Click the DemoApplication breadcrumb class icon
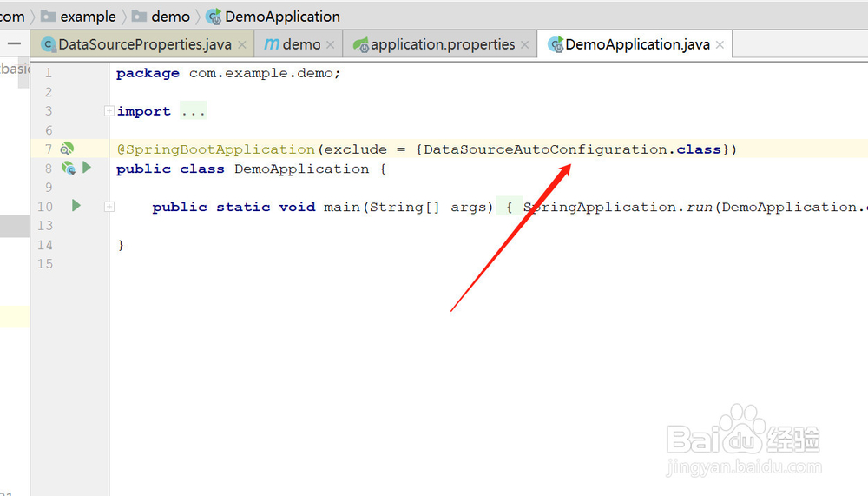The image size is (868, 496). pyautogui.click(x=214, y=17)
